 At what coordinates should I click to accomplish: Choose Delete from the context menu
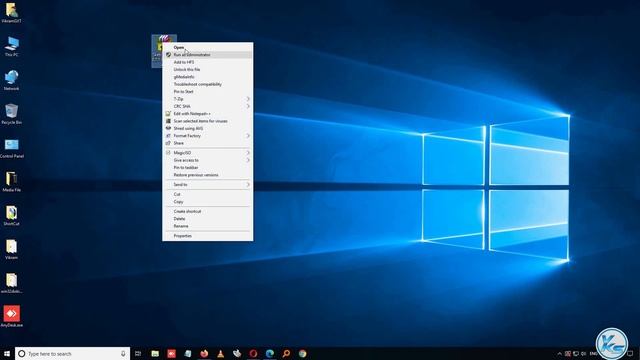208,219
